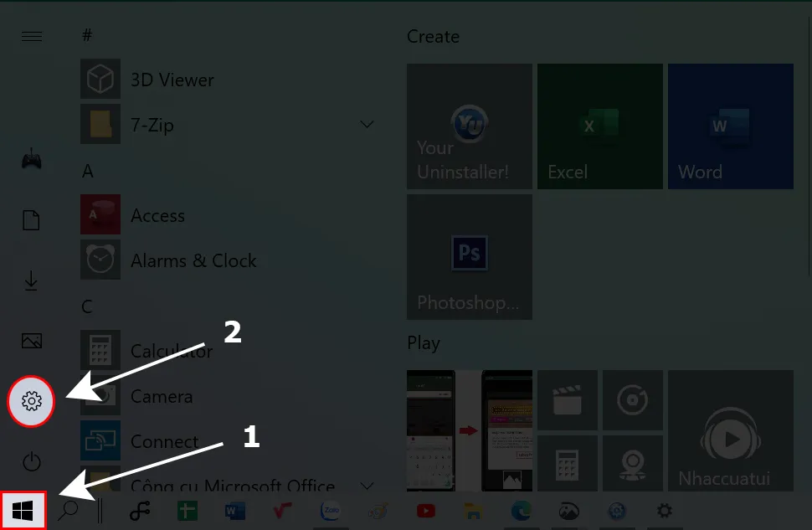Image resolution: width=812 pixels, height=530 pixels.
Task: Expand the 7-Zip folder chevron
Action: [x=367, y=124]
